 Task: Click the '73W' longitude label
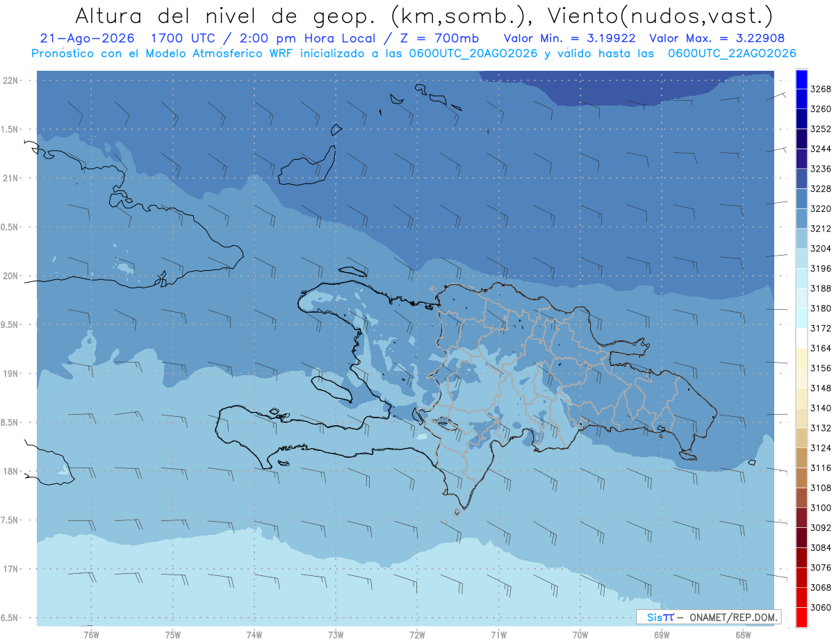point(336,634)
